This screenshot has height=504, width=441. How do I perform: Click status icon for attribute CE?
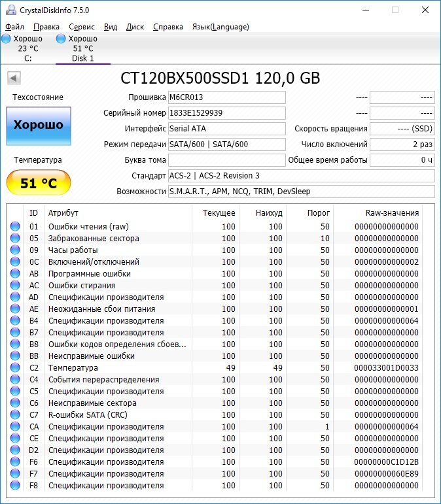15,438
